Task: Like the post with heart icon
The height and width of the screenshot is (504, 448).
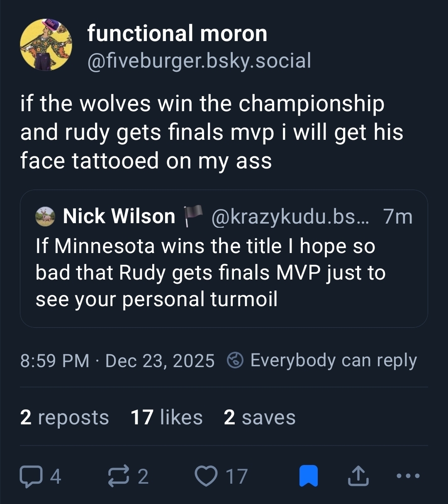Action: pyautogui.click(x=206, y=476)
